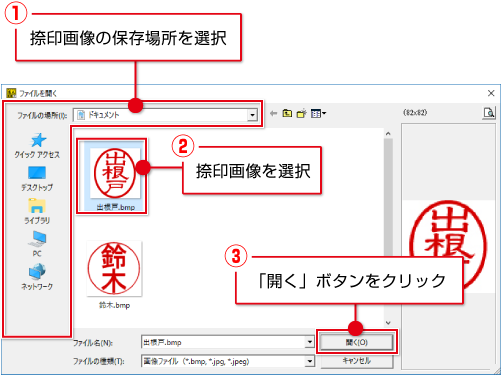Toggle the preview magnifier icon

tap(489, 113)
